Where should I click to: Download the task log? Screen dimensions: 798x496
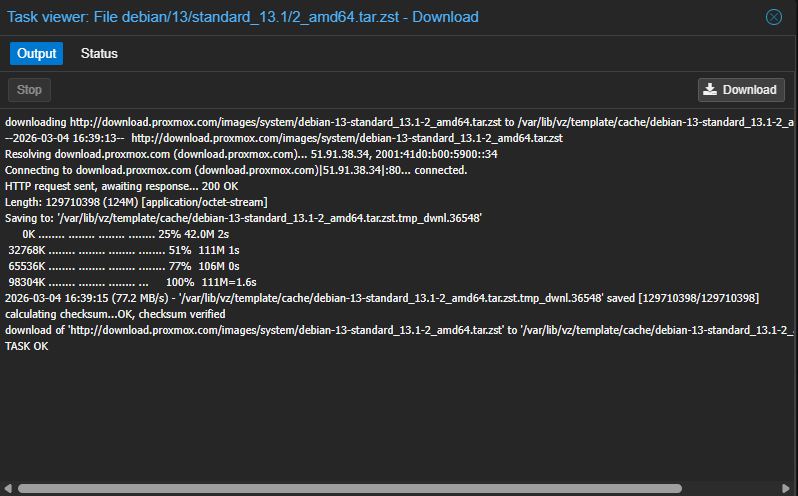741,90
